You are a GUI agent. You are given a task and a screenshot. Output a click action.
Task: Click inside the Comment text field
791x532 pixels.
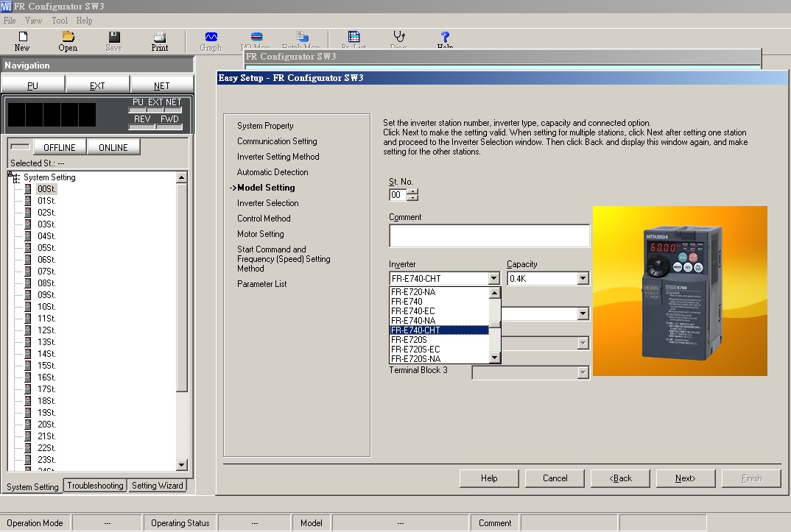point(489,235)
